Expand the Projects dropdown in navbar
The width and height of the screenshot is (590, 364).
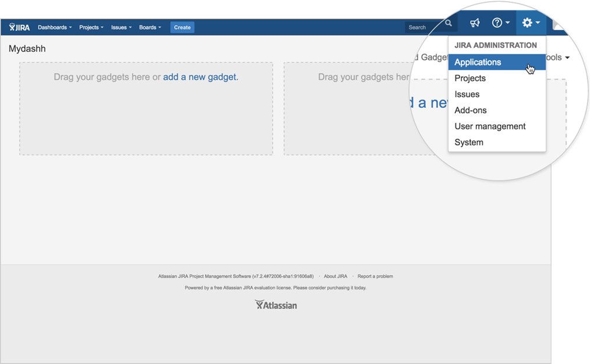[91, 27]
